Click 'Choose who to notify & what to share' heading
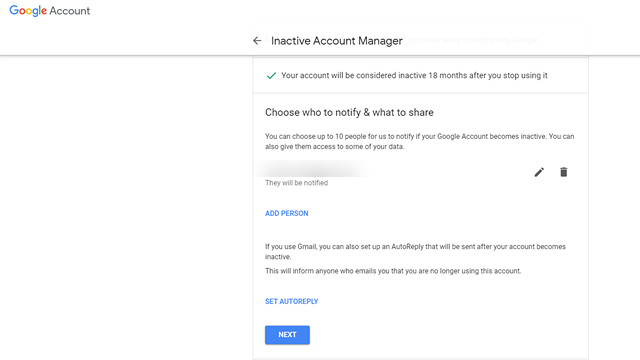 [x=349, y=112]
